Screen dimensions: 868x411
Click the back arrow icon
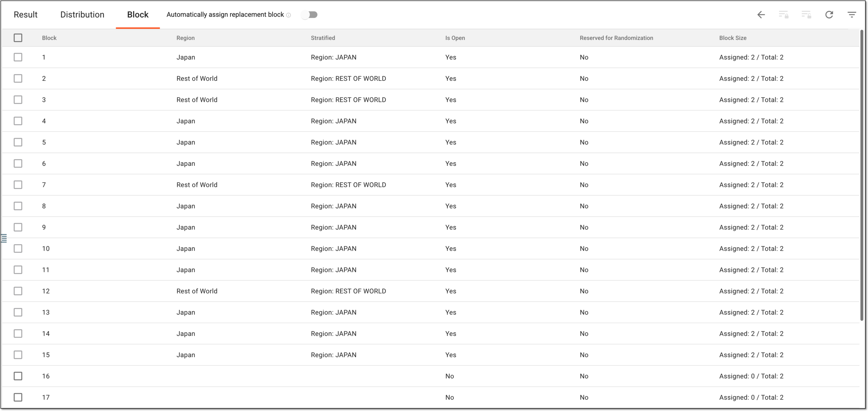click(x=761, y=15)
